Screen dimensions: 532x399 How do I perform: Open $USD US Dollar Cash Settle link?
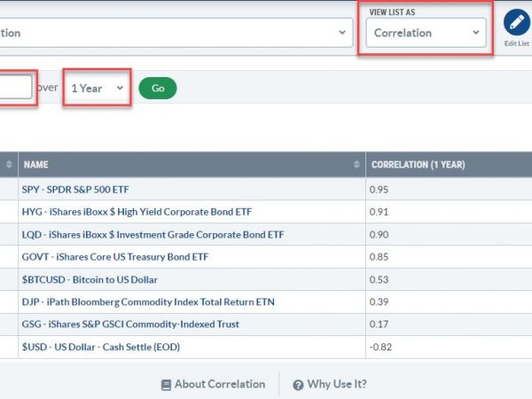pyautogui.click(x=101, y=347)
